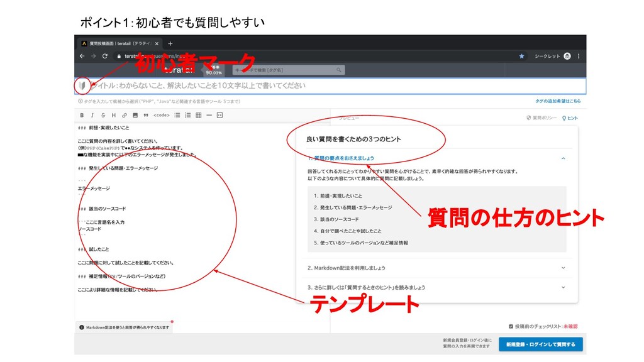Open the タグの追加希望はこちら link
The height and width of the screenshot is (362, 644).
tap(558, 101)
